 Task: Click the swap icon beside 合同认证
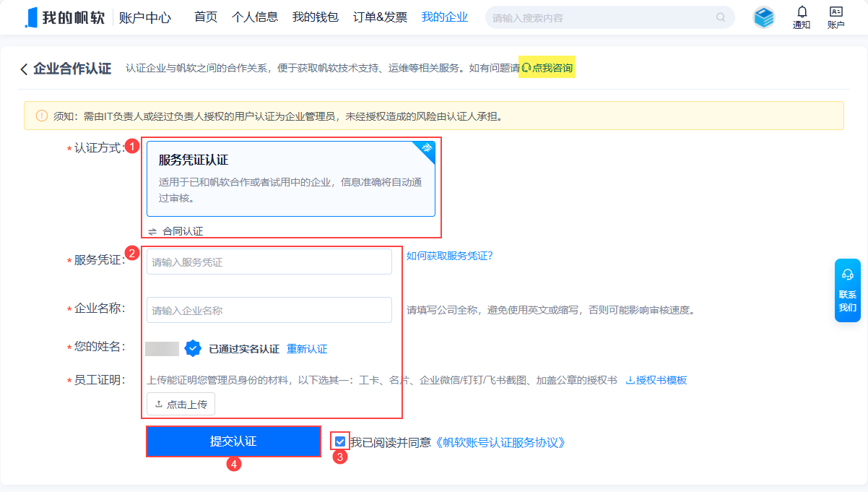[x=152, y=231]
